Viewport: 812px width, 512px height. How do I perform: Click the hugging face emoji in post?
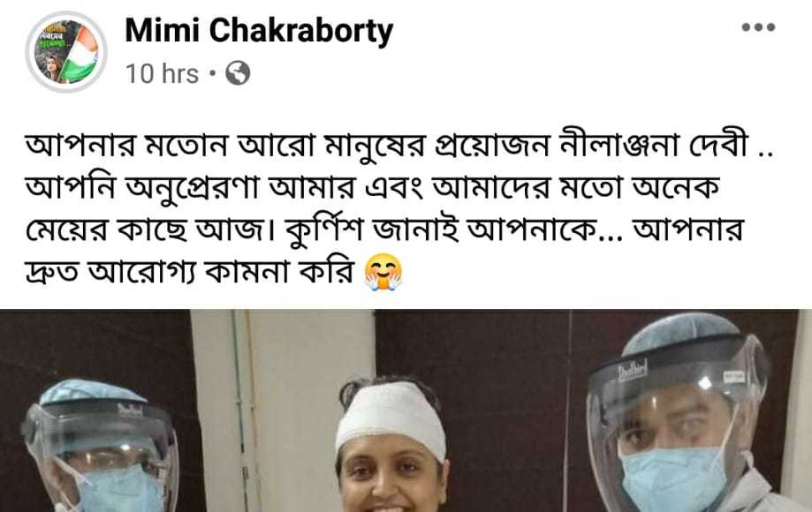[383, 272]
